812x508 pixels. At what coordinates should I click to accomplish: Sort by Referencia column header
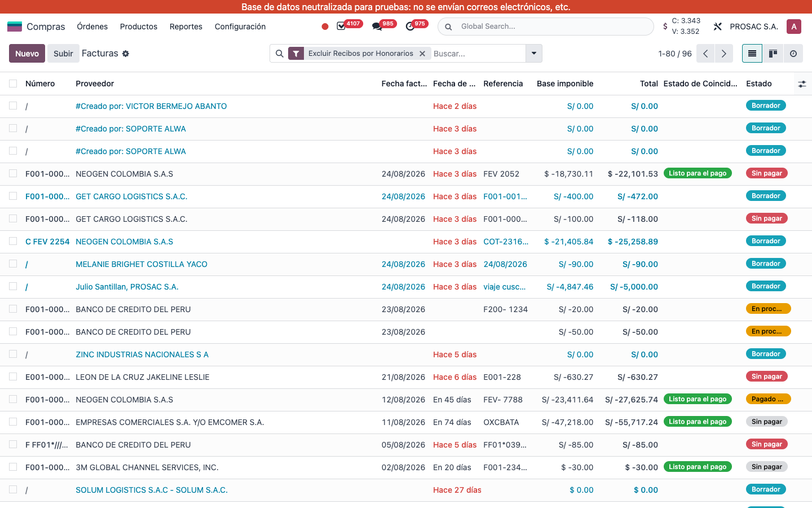[503, 84]
